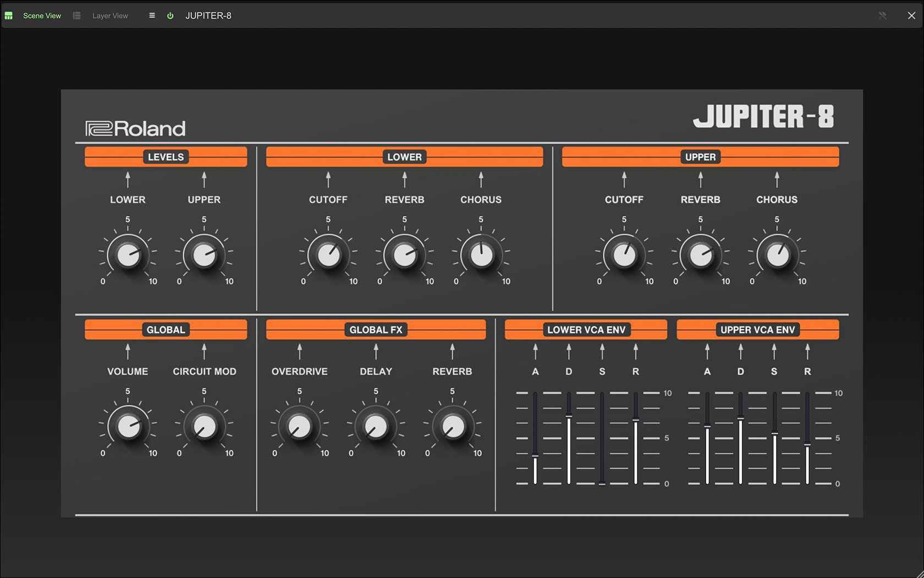Click the LOWER section Chorus knob
Screen dimensions: 924x578
(481, 255)
